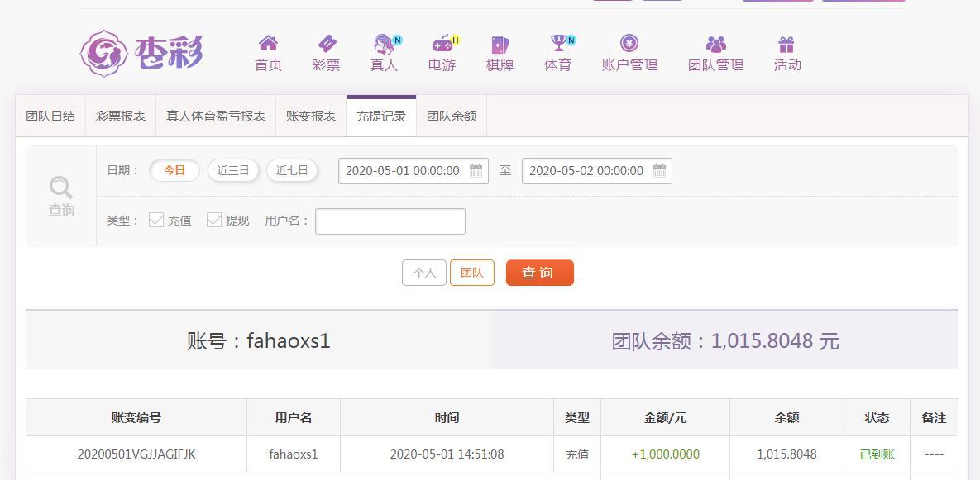The width and height of the screenshot is (980, 480).
Task: Click the orange 查询 search button
Action: coord(539,273)
